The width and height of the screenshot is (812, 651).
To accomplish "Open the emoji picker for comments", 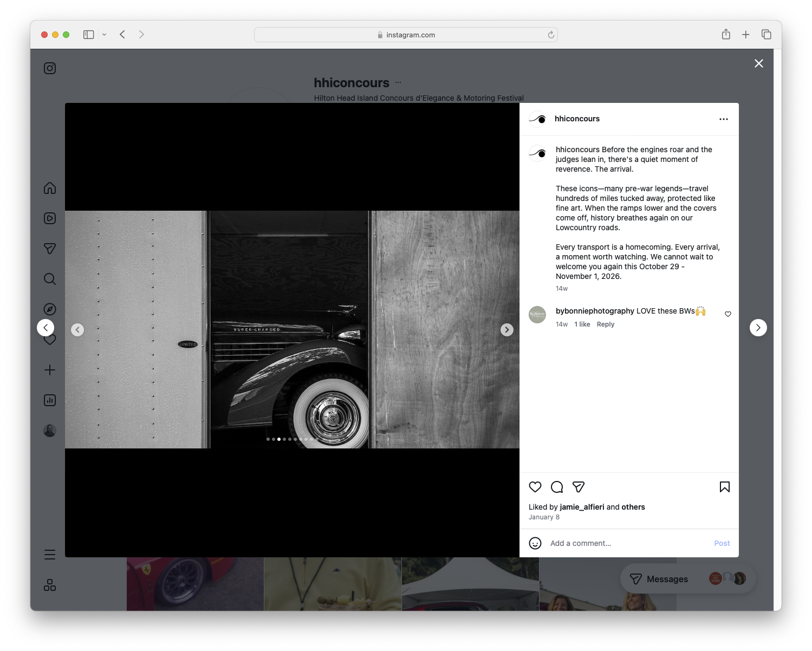I will (535, 543).
